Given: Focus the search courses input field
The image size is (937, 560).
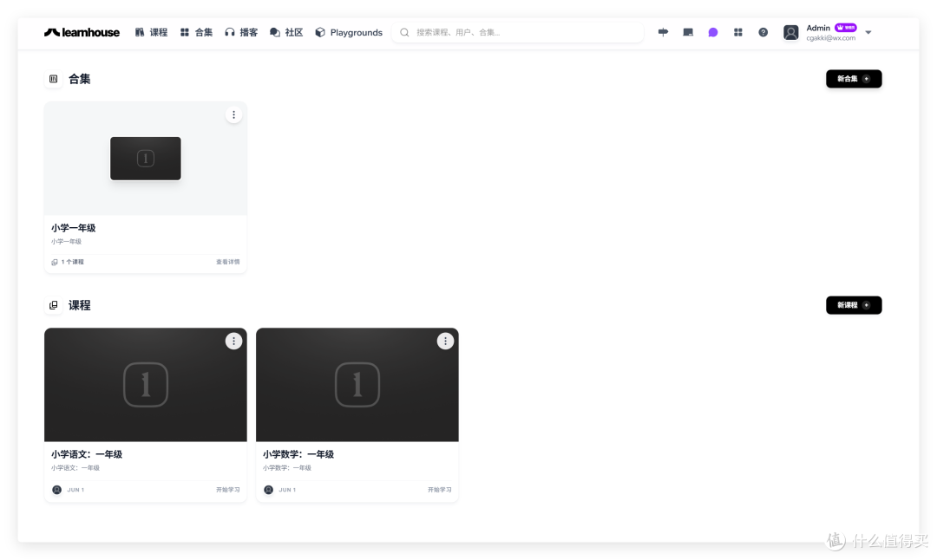Looking at the screenshot, I should (x=517, y=32).
